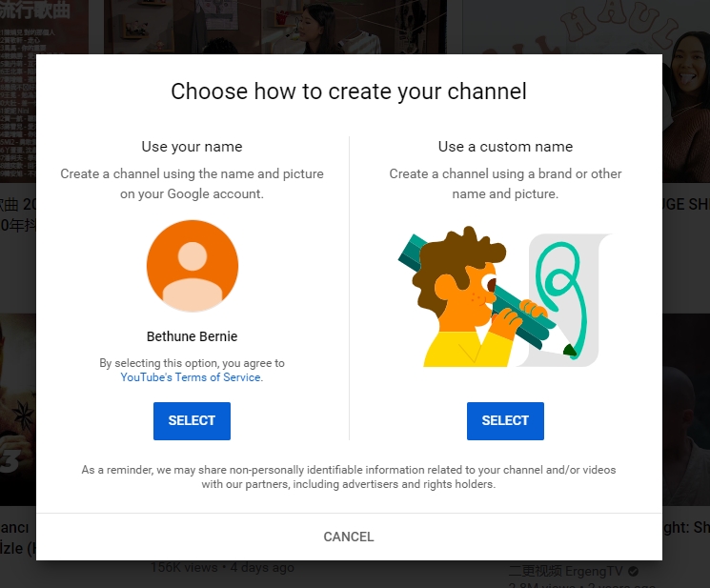Image resolution: width=710 pixels, height=588 pixels.
Task: Click the 'Choose how to create your channel' title
Action: click(x=349, y=91)
